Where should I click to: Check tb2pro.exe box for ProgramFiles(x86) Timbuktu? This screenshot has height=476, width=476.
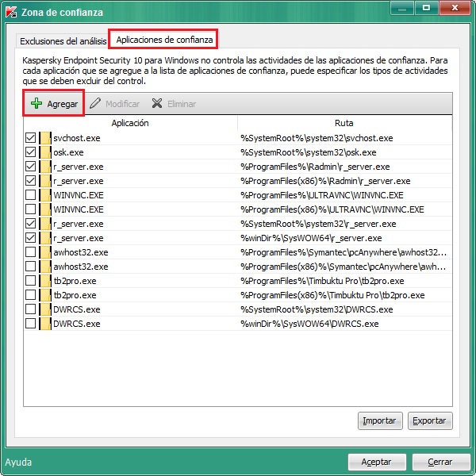(31, 295)
